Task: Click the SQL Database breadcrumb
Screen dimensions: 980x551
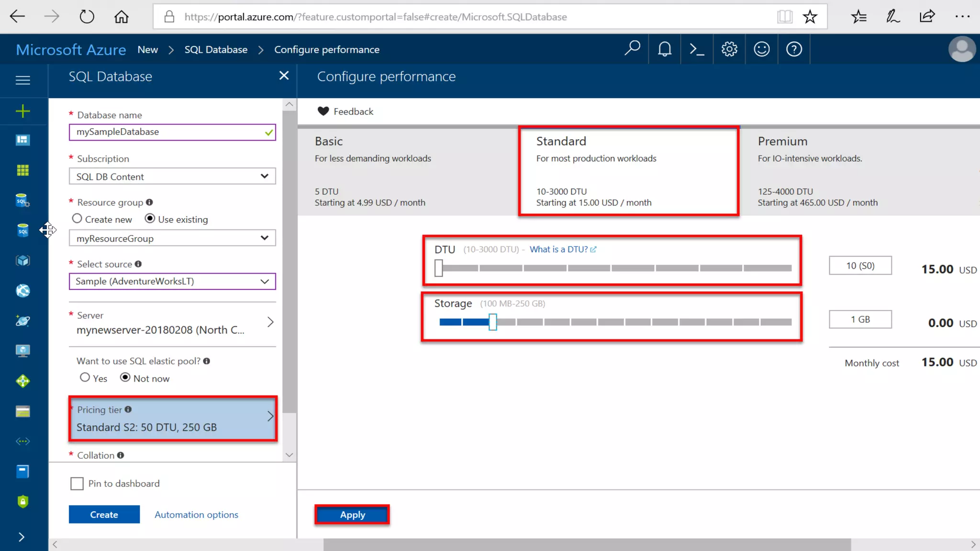Action: (x=216, y=49)
